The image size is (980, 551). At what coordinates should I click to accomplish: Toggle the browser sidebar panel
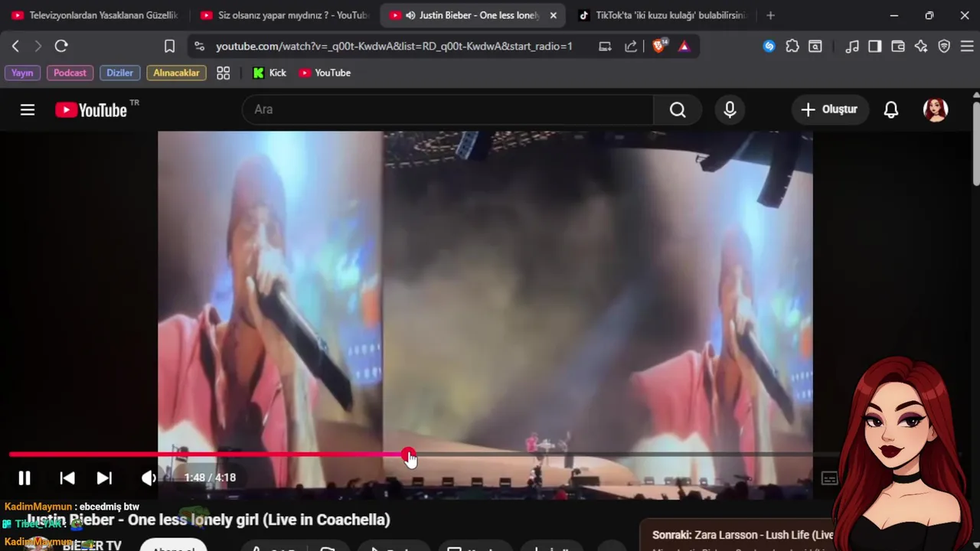874,47
